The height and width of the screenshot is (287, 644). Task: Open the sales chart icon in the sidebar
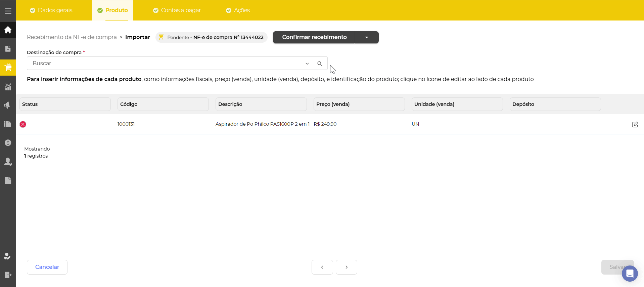click(x=8, y=87)
